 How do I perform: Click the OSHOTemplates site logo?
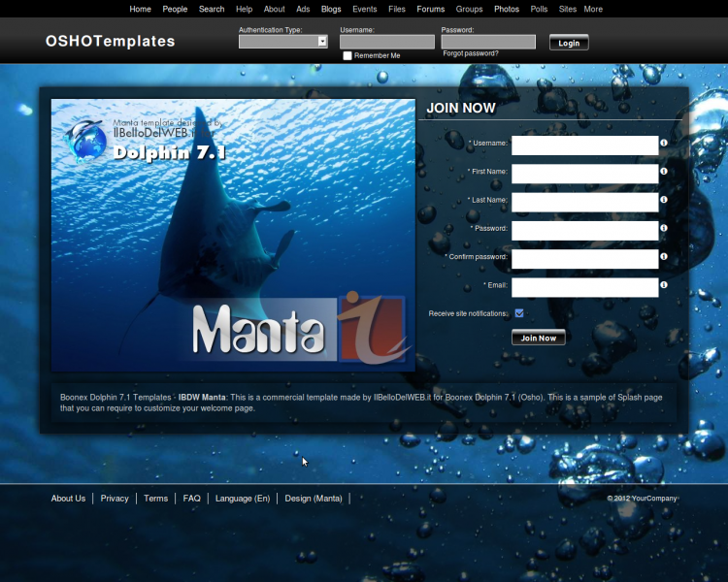pos(110,41)
